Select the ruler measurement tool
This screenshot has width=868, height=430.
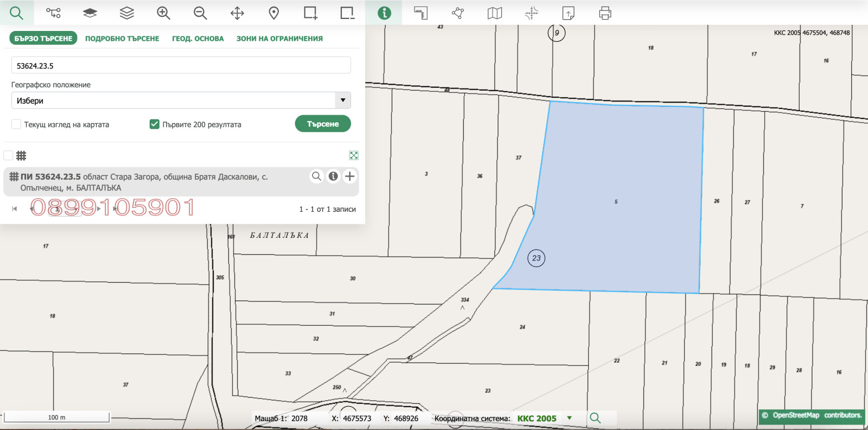420,13
